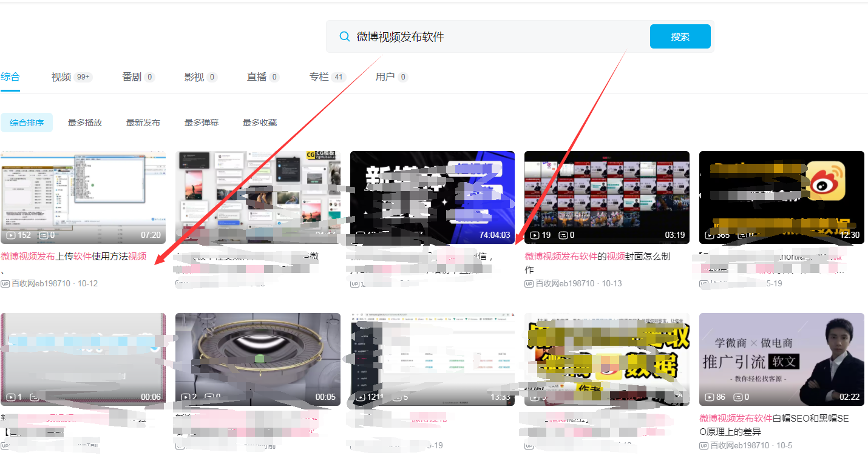This screenshot has width=868, height=458.
Task: Click the 07:20 duration label
Action: click(x=151, y=235)
